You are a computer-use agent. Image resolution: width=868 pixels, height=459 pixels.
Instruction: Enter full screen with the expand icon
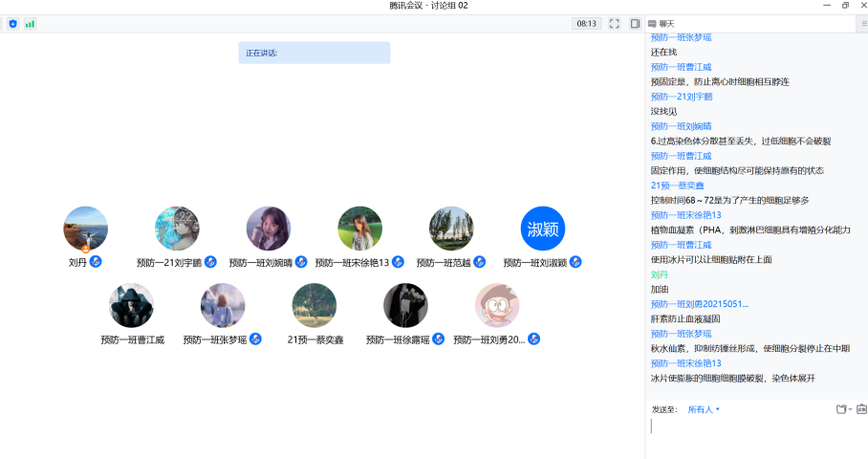coord(615,23)
